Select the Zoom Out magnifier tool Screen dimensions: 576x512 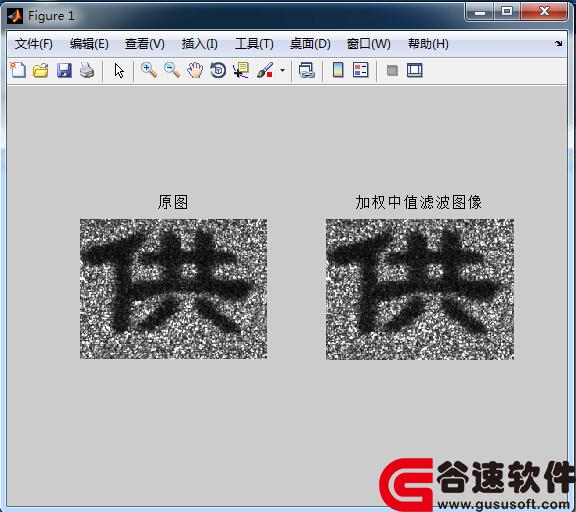point(172,70)
